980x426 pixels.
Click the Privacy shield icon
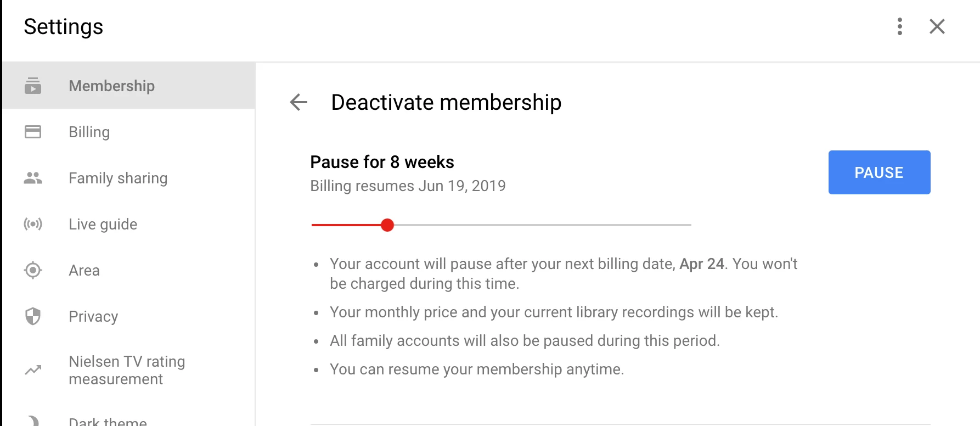tap(33, 316)
